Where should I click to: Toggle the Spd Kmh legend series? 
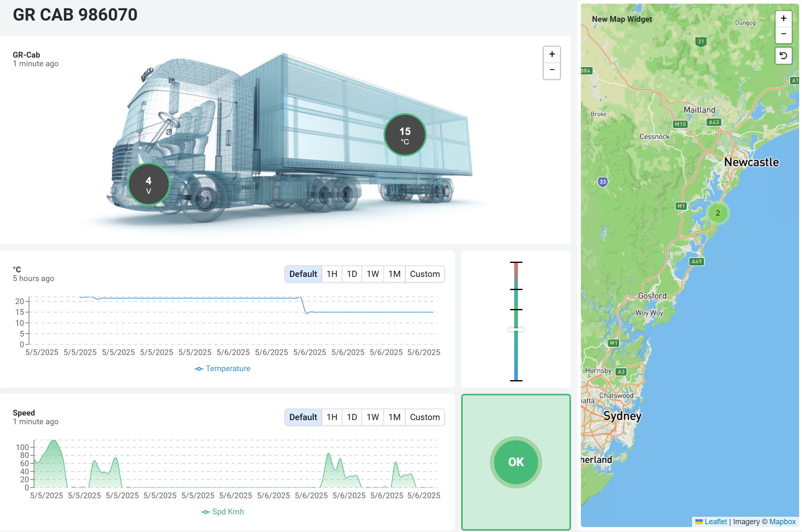222,512
